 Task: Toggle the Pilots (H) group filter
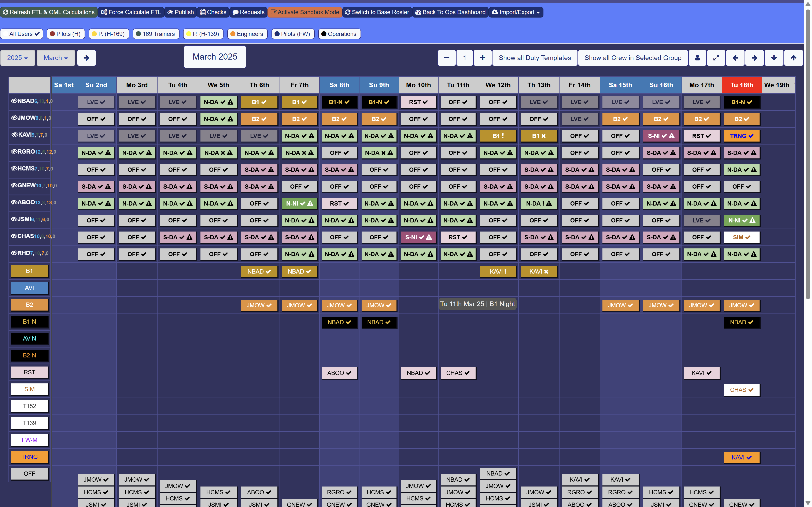[x=65, y=34]
